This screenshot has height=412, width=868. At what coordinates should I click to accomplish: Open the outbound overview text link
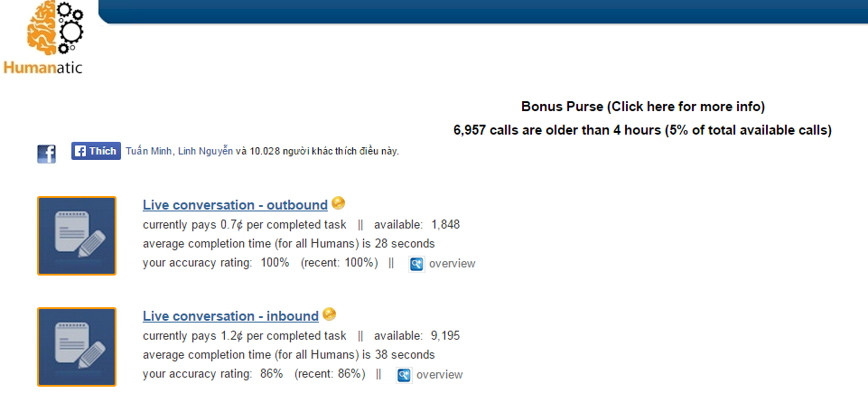(x=452, y=264)
